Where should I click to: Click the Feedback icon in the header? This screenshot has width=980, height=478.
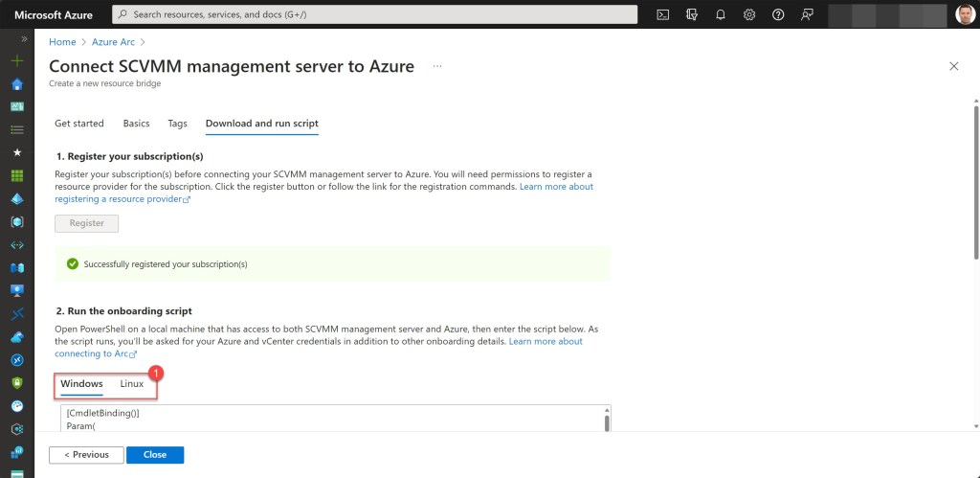[807, 14]
